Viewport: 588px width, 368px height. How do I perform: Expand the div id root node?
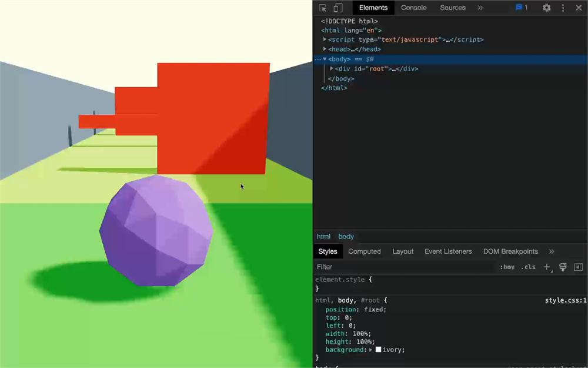(332, 69)
